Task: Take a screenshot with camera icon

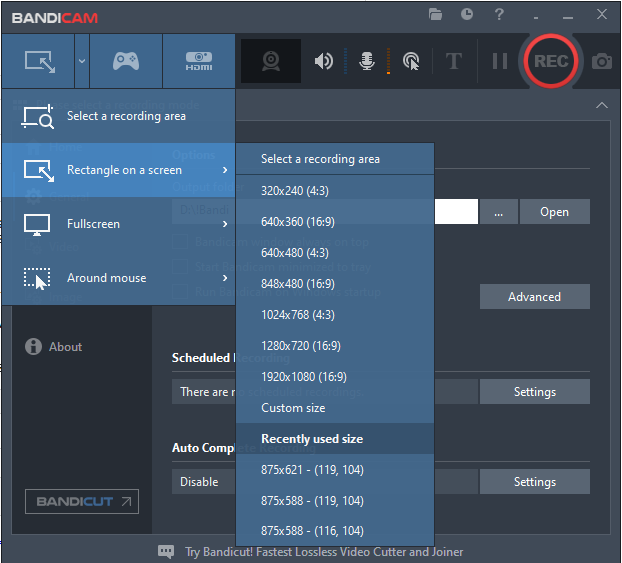Action: [x=602, y=61]
